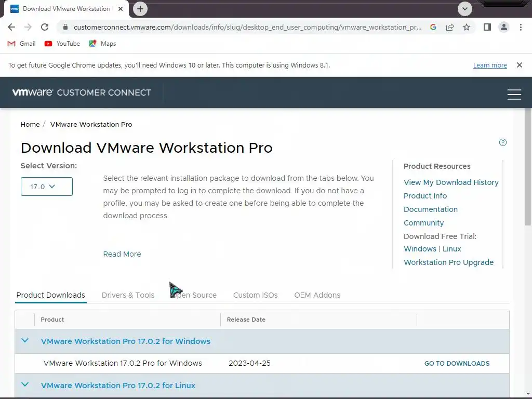Collapse the Workstation Pro for Windows chevron

point(25,340)
